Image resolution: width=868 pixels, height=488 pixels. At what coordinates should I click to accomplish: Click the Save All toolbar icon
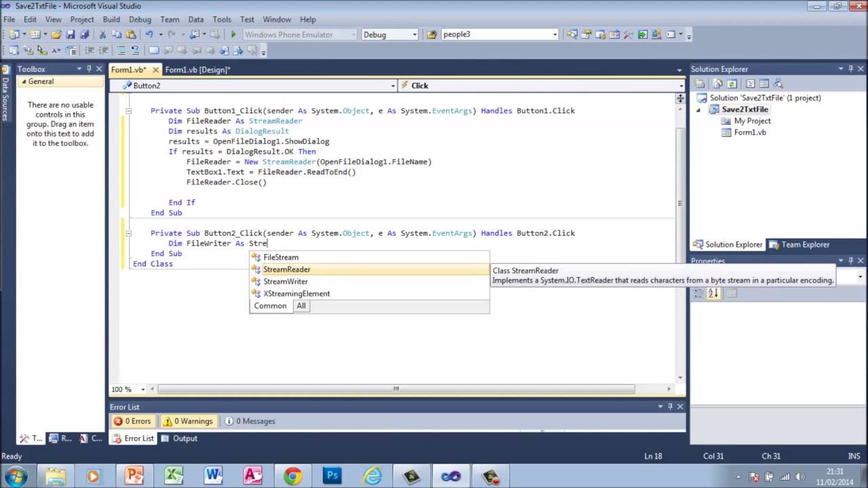point(84,35)
